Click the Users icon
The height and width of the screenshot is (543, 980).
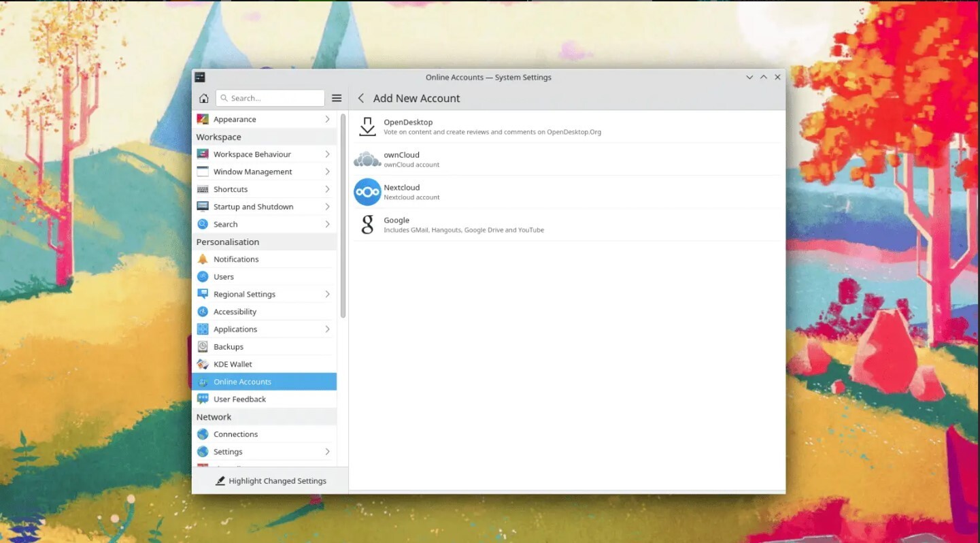(x=203, y=276)
